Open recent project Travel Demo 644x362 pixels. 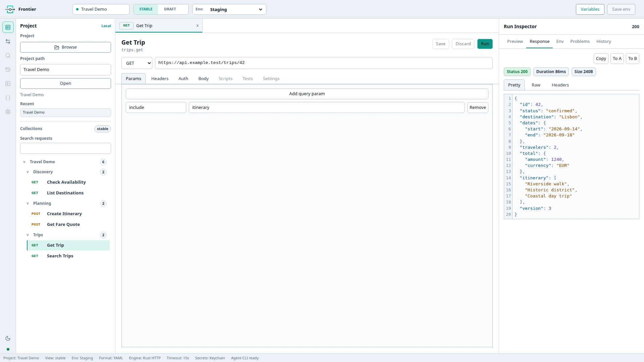click(65, 113)
